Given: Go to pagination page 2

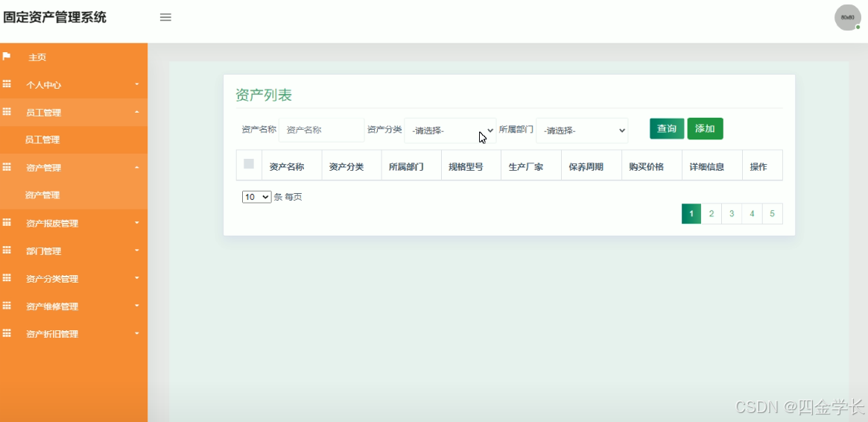Looking at the screenshot, I should pyautogui.click(x=712, y=214).
